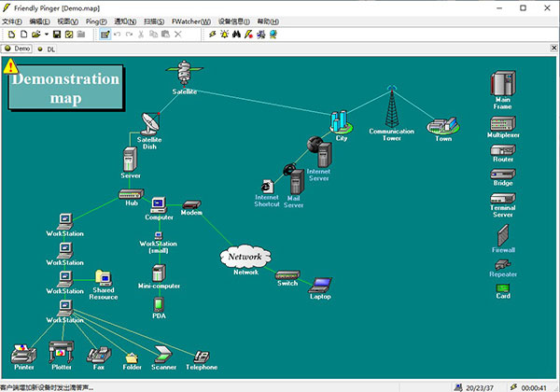Image resolution: width=560 pixels, height=392 pixels.
Task: Select the Mail Server icon
Action: tap(294, 179)
